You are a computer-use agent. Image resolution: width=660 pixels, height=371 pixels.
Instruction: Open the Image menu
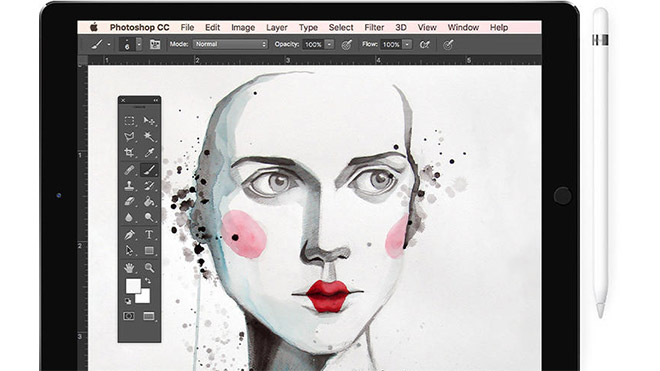click(243, 27)
